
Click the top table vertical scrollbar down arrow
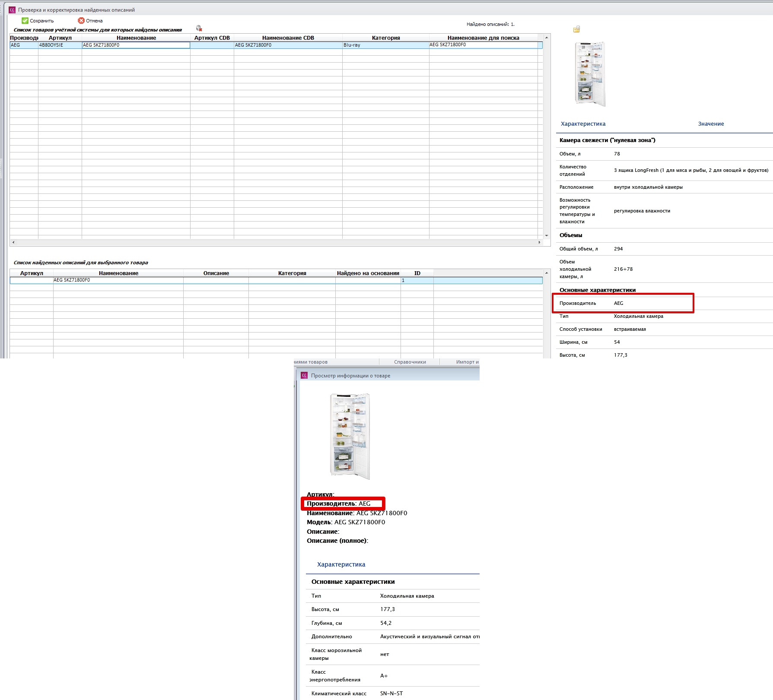pyautogui.click(x=547, y=235)
